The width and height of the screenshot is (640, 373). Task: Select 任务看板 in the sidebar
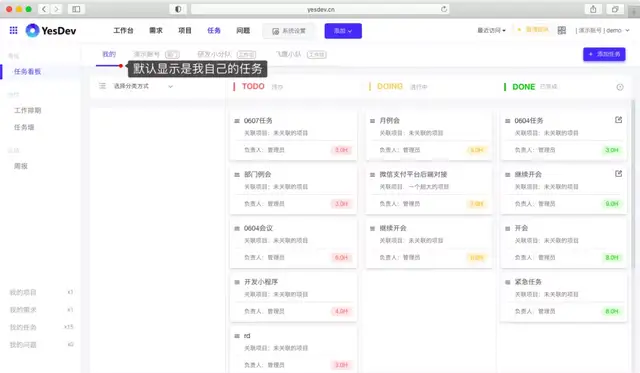(x=27, y=71)
